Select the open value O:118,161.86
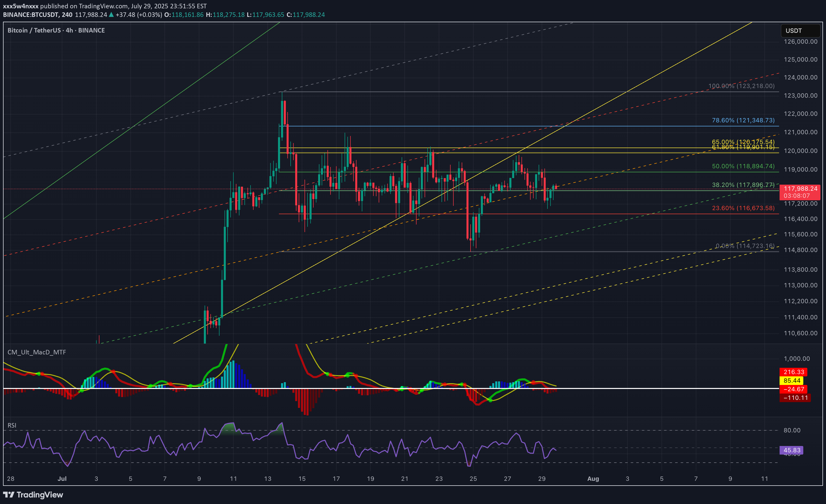The image size is (826, 504). 184,15
